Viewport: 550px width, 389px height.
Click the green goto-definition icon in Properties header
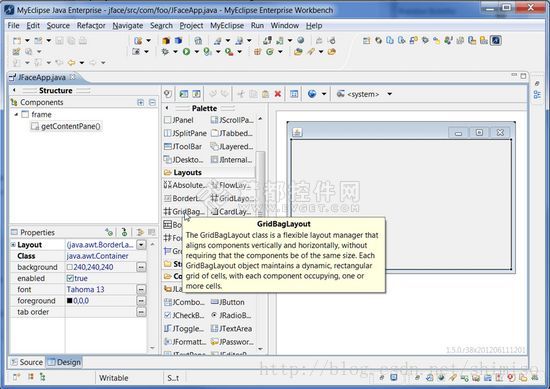124,232
